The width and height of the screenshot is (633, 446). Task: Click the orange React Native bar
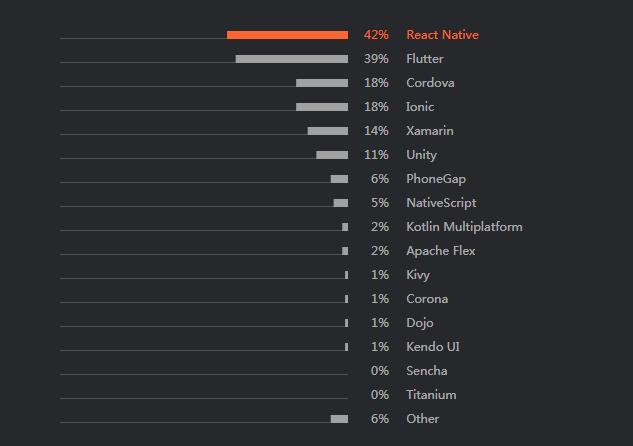coord(287,35)
